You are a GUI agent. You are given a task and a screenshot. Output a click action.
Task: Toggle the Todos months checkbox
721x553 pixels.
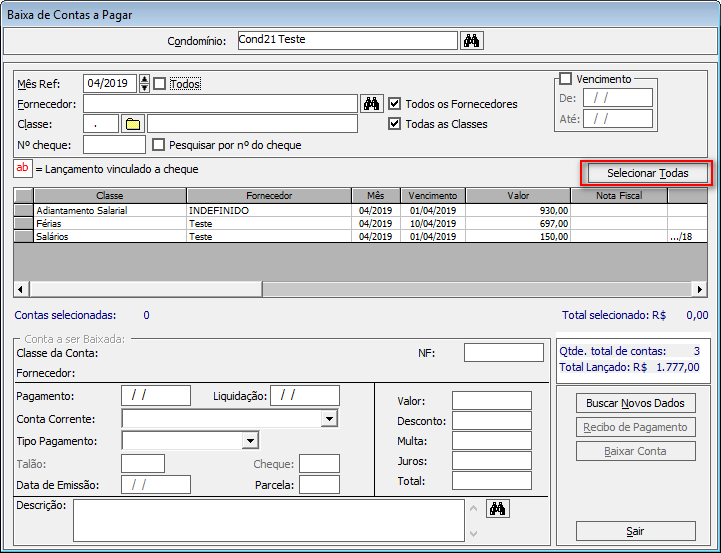[x=159, y=84]
